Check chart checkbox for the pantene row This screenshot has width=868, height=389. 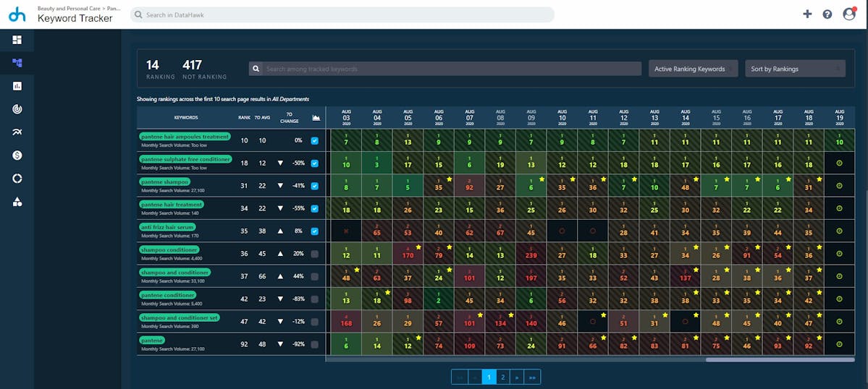pos(314,344)
